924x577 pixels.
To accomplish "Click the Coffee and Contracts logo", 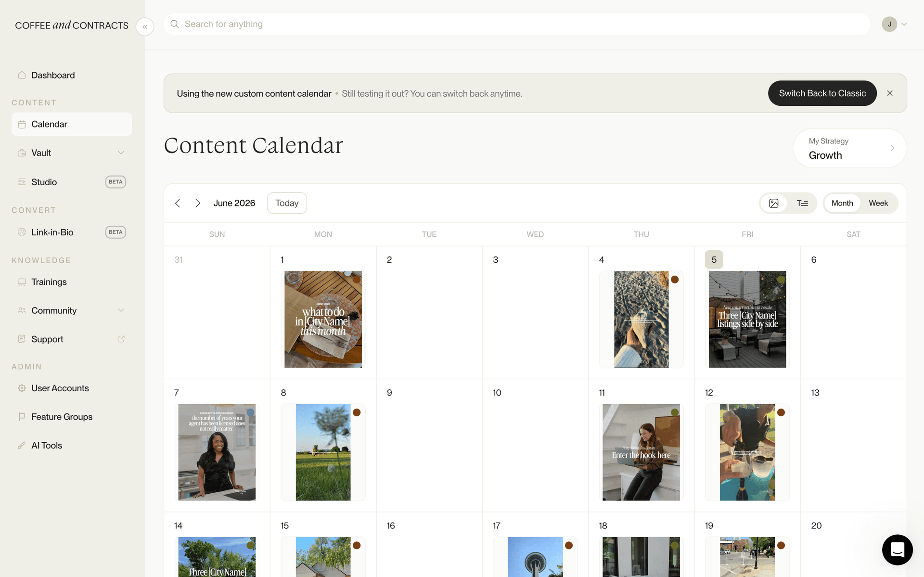I will [72, 25].
